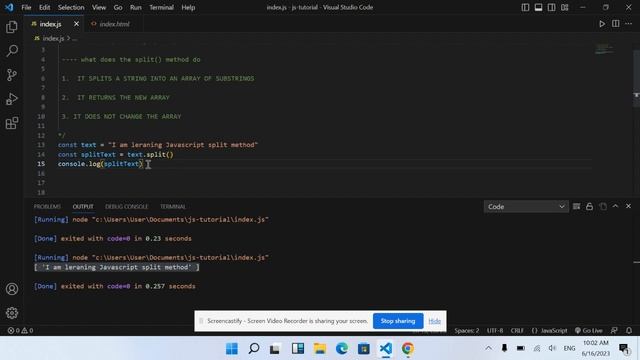This screenshot has width=640, height=360.
Task: Switch to the Problems panel tab
Action: click(x=47, y=207)
